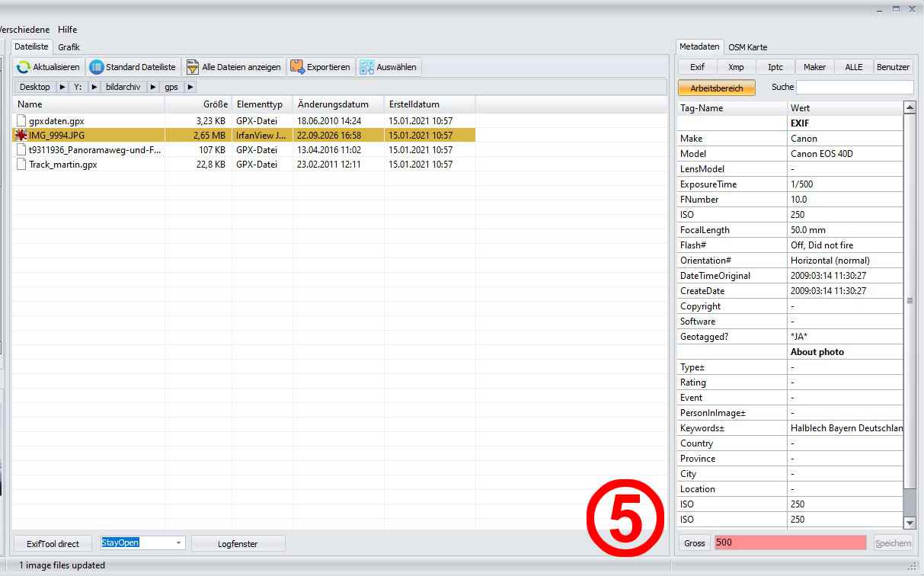Click the Auswählen selection icon
The image size is (924, 576).
pos(366,67)
